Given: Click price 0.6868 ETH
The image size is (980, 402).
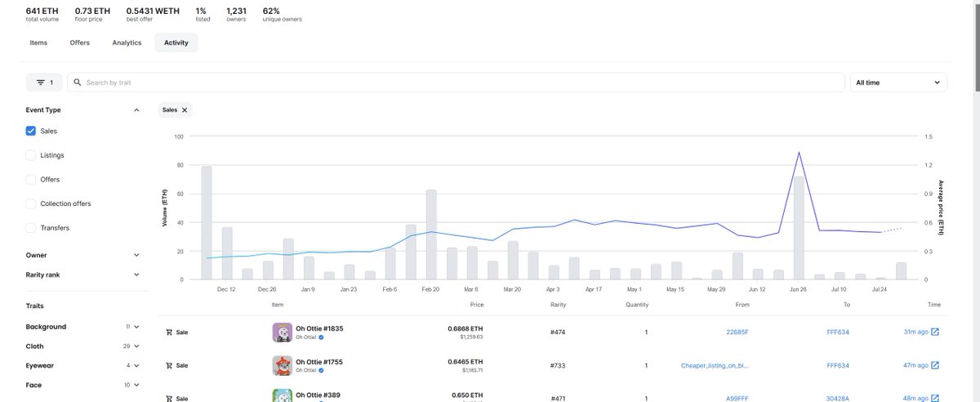Looking at the screenshot, I should click(x=466, y=328).
